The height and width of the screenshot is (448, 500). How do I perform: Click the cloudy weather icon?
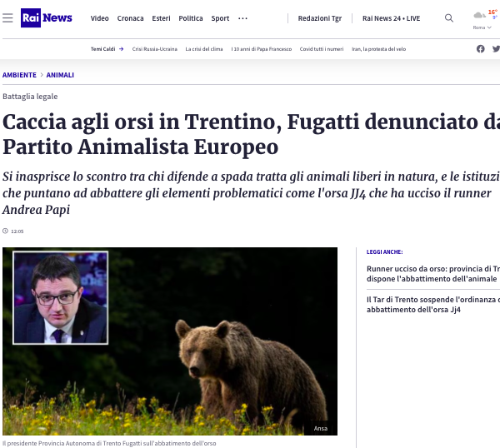(x=479, y=15)
